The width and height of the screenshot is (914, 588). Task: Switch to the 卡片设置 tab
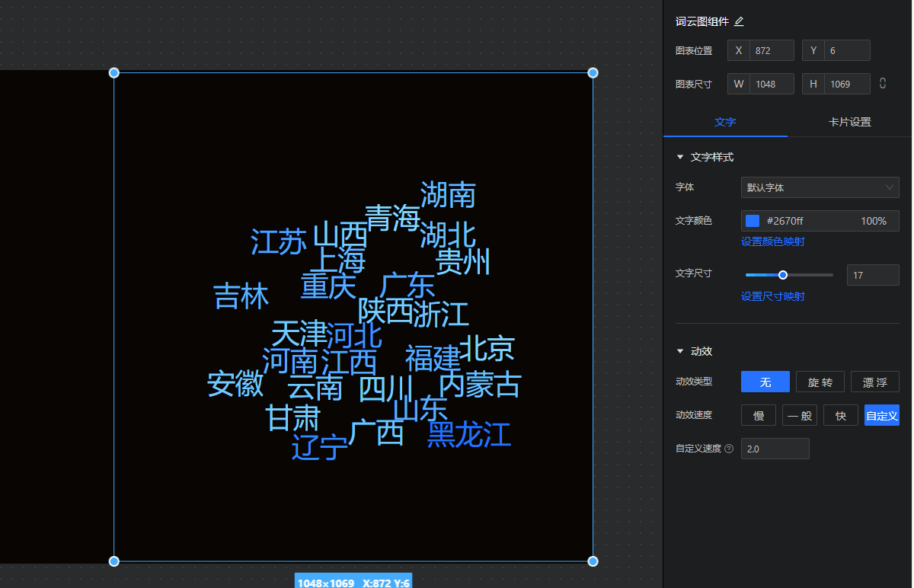849,122
